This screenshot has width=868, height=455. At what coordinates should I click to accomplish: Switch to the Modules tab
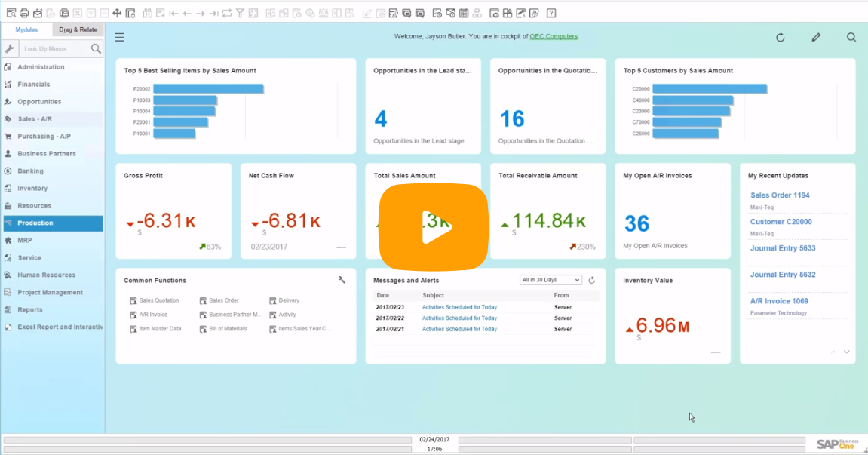26,30
